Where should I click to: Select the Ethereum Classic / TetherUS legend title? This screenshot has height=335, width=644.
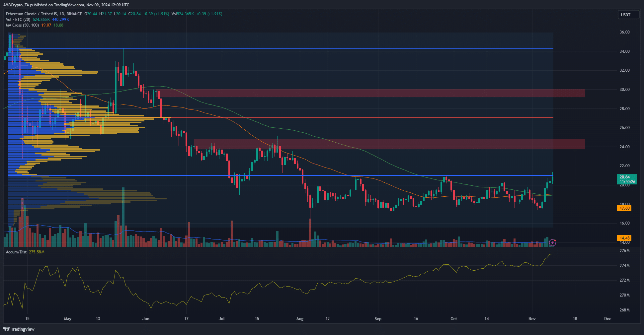44,14
